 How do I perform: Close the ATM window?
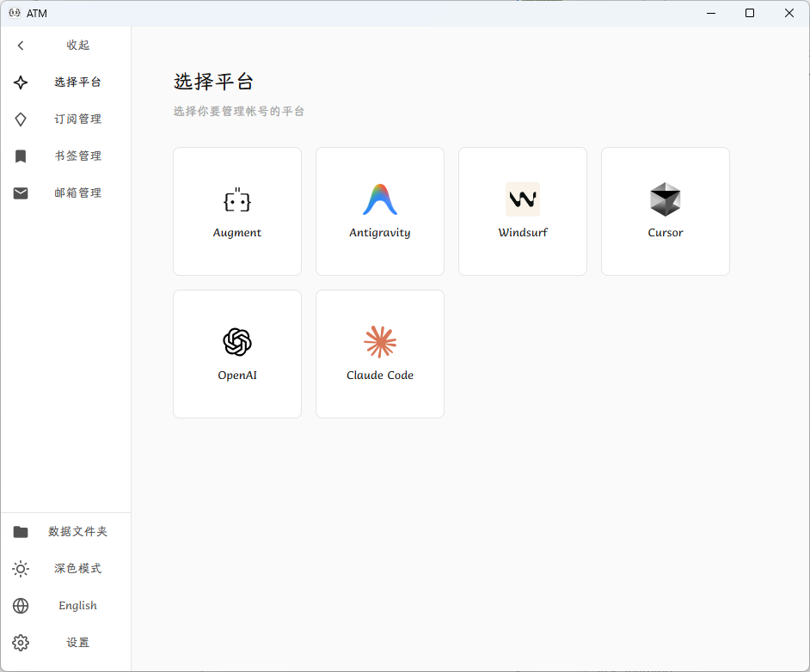[789, 13]
